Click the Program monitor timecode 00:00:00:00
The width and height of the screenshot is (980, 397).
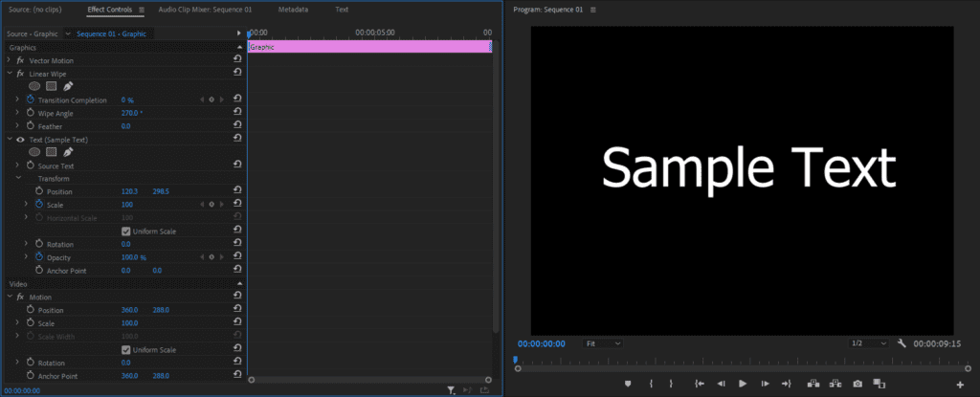[542, 343]
